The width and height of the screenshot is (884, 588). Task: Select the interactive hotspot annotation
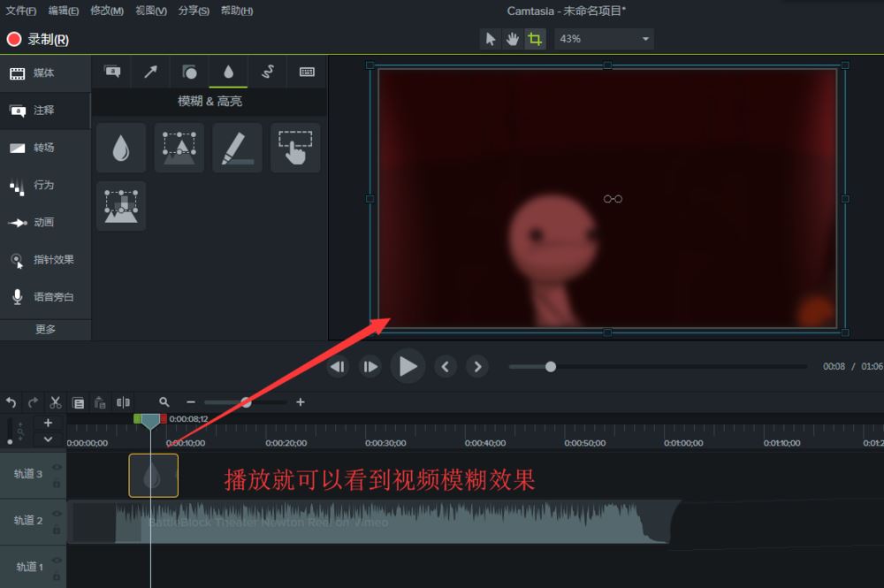[295, 148]
